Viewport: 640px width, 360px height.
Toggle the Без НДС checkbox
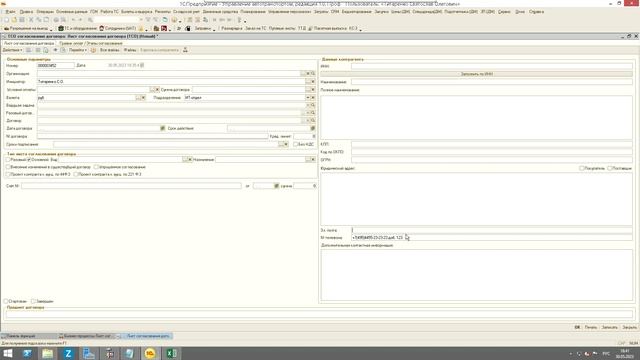tap(296, 144)
